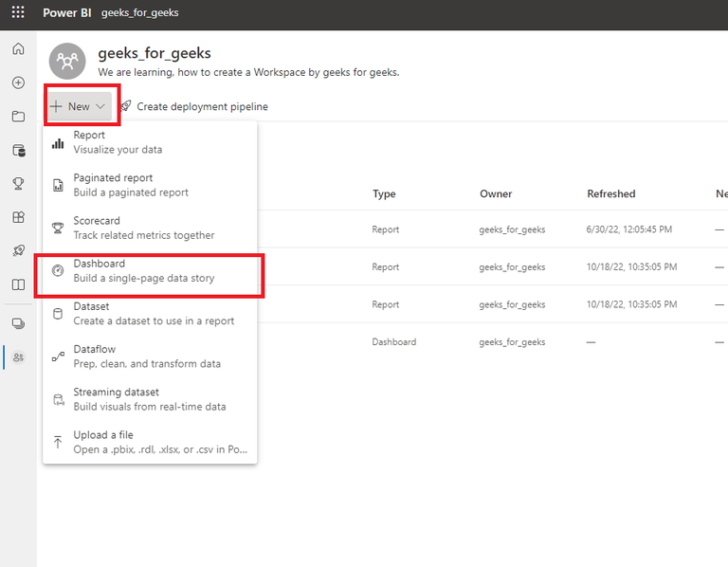Choose Report from the New menu
The image size is (728, 567).
(x=150, y=142)
